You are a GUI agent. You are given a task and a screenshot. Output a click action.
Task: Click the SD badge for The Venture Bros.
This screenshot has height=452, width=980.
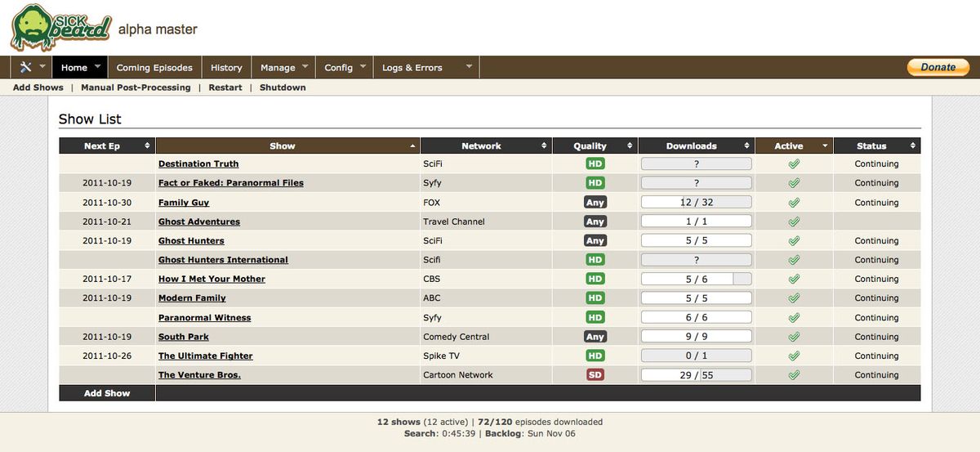595,375
